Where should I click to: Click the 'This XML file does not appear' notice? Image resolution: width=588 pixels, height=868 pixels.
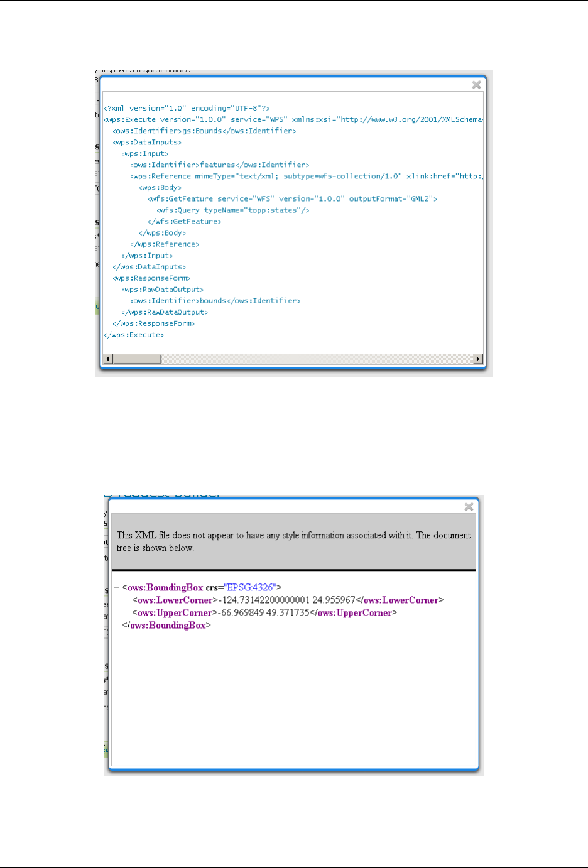tap(293, 541)
